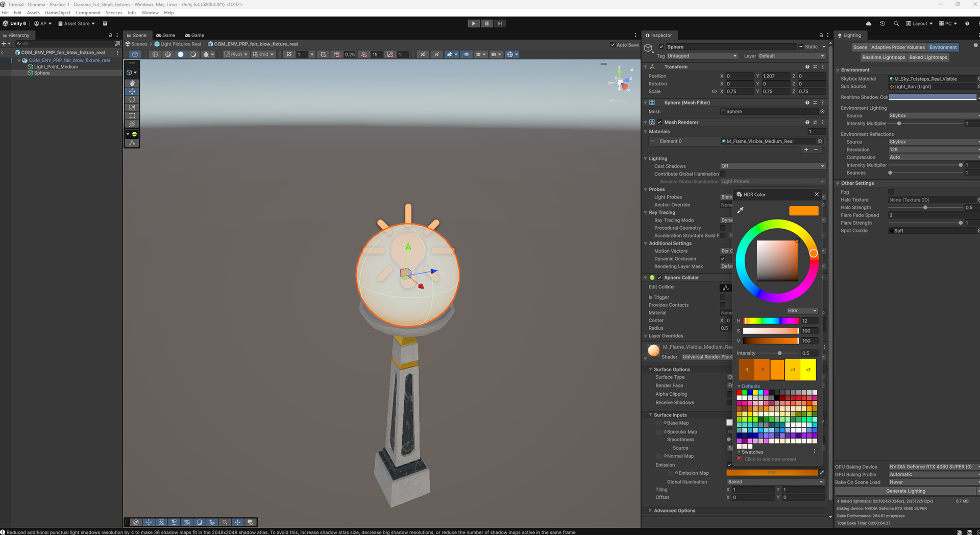Open the Grid snapping dropdown

[x=263, y=54]
